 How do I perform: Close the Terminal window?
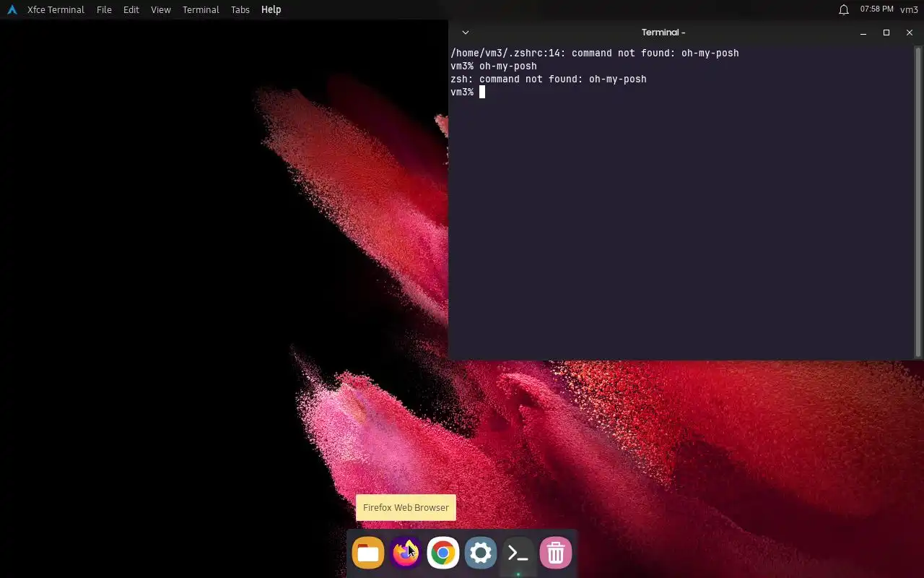pyautogui.click(x=910, y=33)
